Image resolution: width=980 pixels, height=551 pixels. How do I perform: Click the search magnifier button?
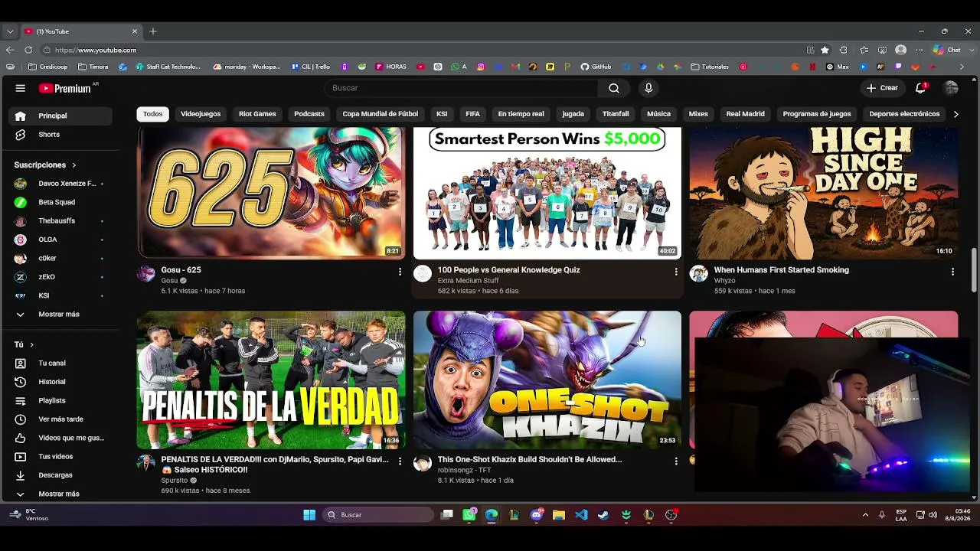pyautogui.click(x=614, y=88)
